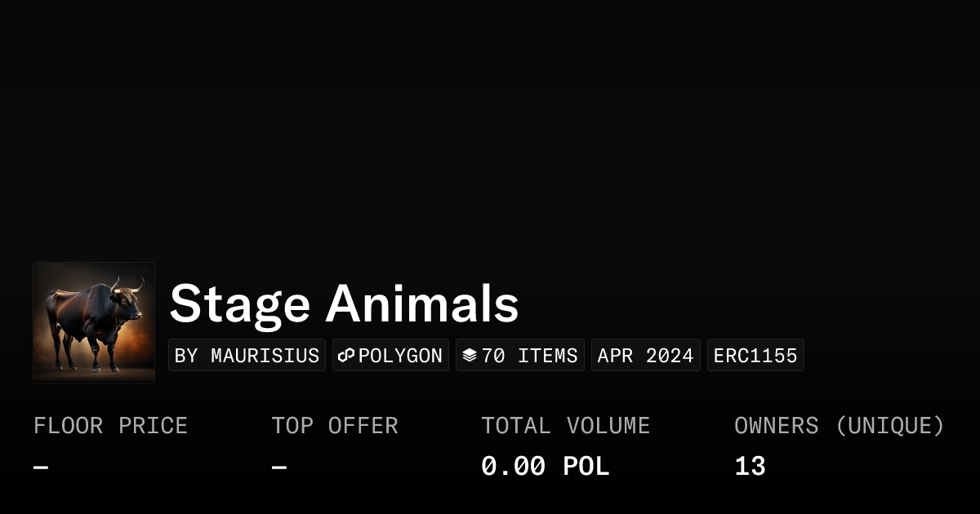Click the FLOOR PRICE stat header
Image resolution: width=980 pixels, height=514 pixels.
(x=110, y=426)
